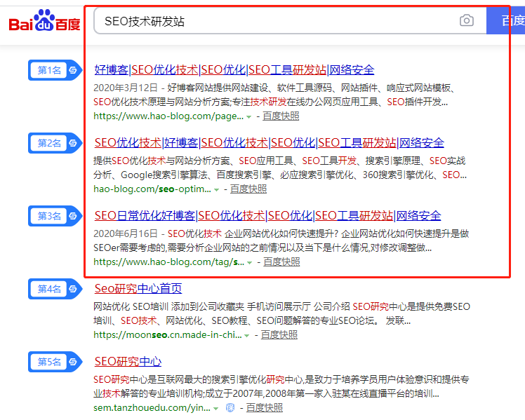
Task: Expand dropdown arrow after hao-blog.com/tag URL
Action: coord(249,263)
